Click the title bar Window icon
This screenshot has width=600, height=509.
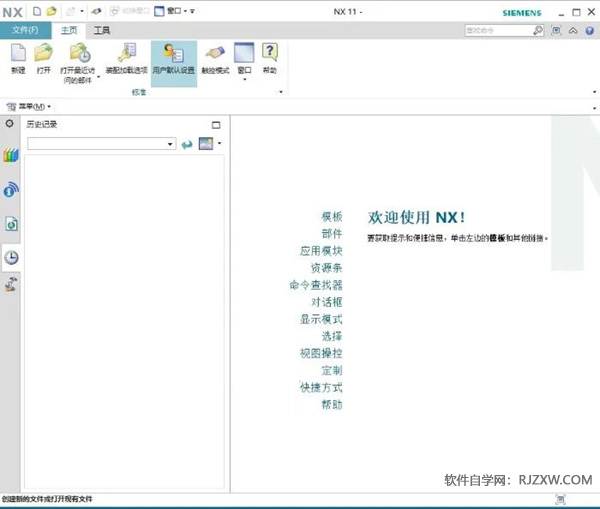[x=159, y=11]
